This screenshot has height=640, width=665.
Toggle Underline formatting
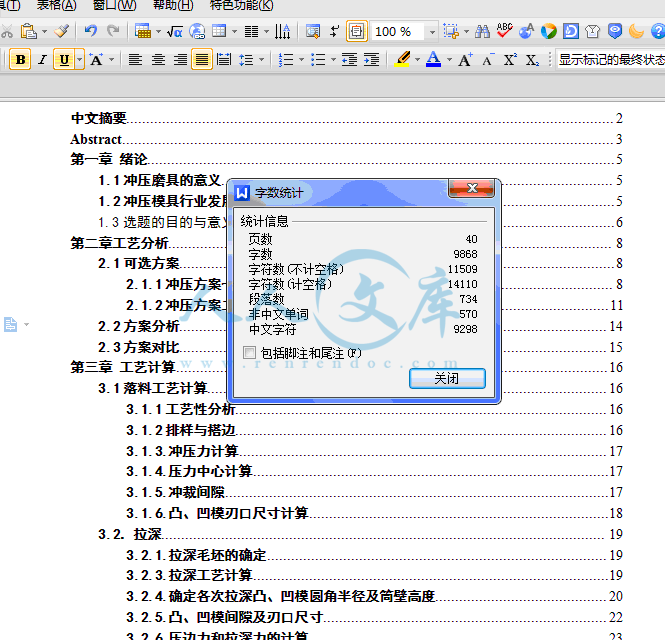pos(64,60)
